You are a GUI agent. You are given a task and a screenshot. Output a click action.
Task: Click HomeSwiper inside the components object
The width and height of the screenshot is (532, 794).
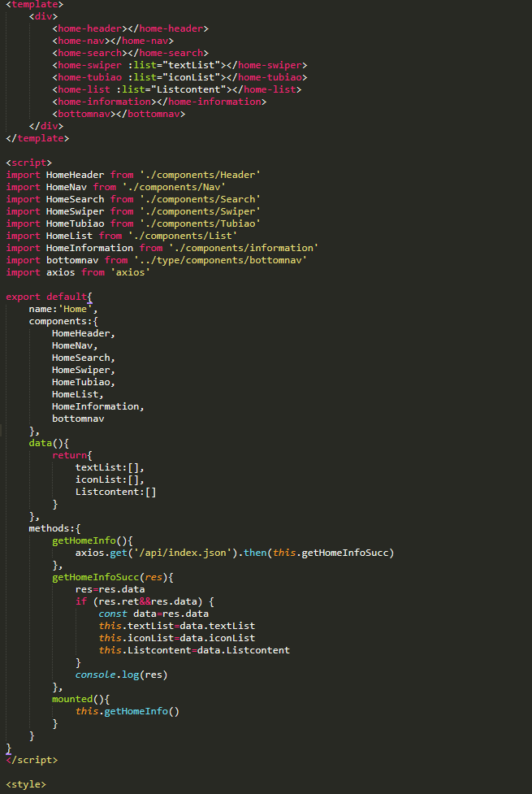(81, 370)
